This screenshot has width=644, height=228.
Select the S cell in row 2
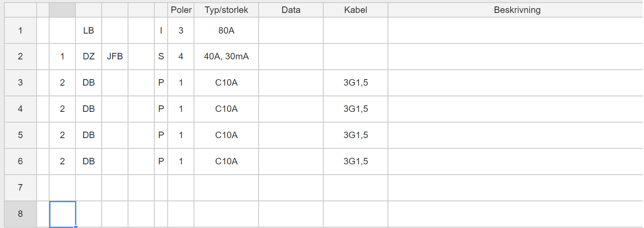coord(161,56)
